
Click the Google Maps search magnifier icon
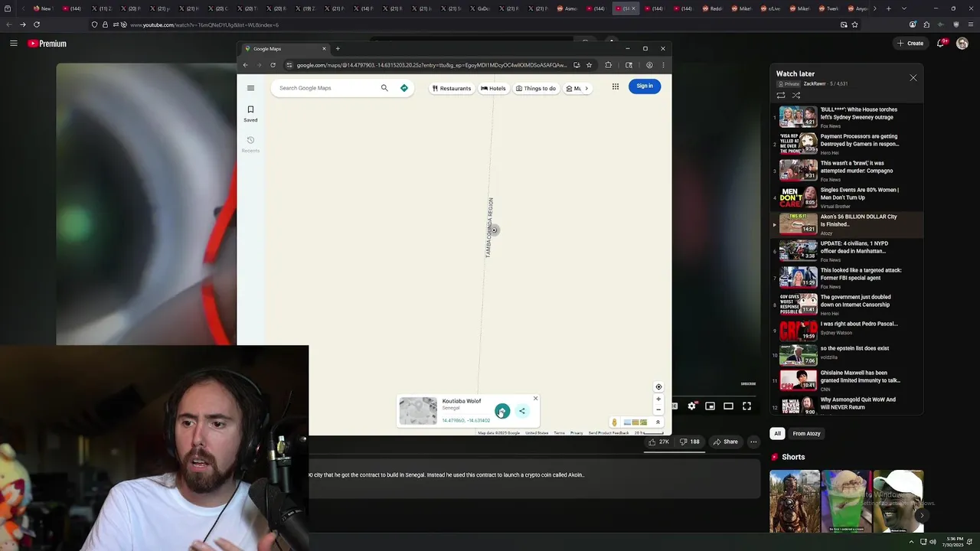[384, 88]
